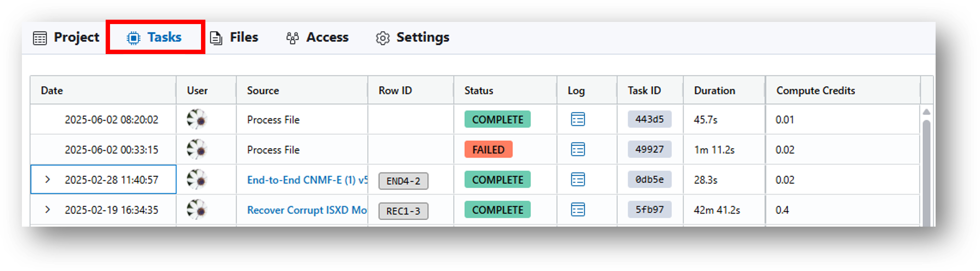Open End-to-End CNMF-E (1) source link
980x271 pixels.
(x=307, y=180)
